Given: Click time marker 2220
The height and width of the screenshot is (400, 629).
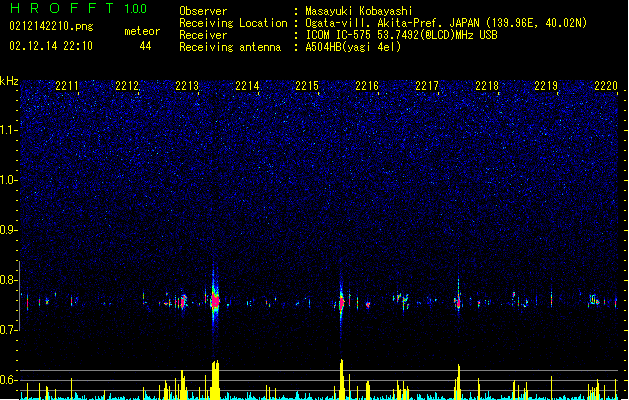Looking at the screenshot, I should pyautogui.click(x=606, y=86).
